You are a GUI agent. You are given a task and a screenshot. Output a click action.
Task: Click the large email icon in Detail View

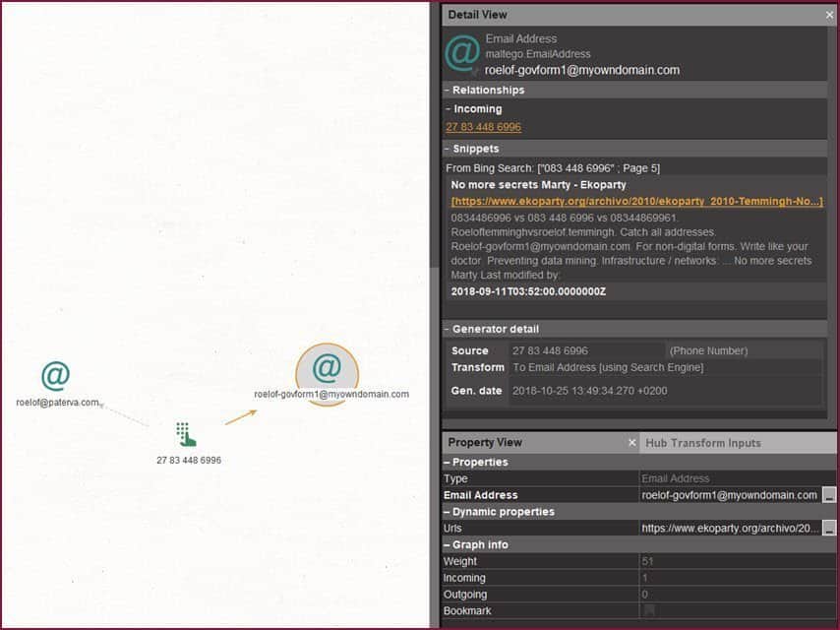point(462,52)
